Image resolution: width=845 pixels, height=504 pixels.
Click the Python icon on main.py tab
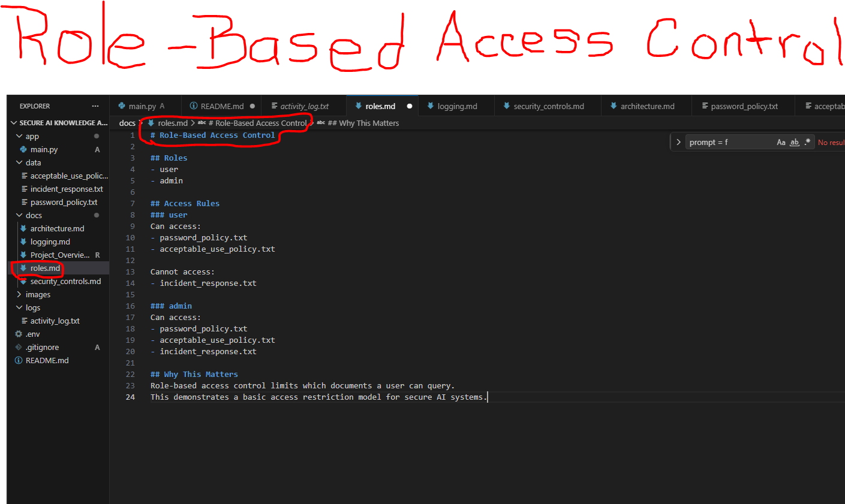pyautogui.click(x=122, y=106)
